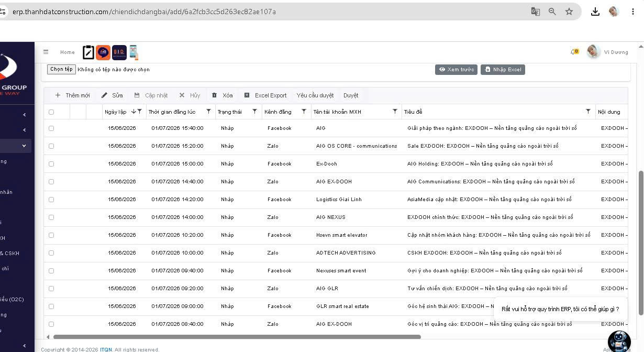This screenshot has width=644, height=352.
Task: Click the Sửa edit toolbar button
Action: tap(112, 95)
